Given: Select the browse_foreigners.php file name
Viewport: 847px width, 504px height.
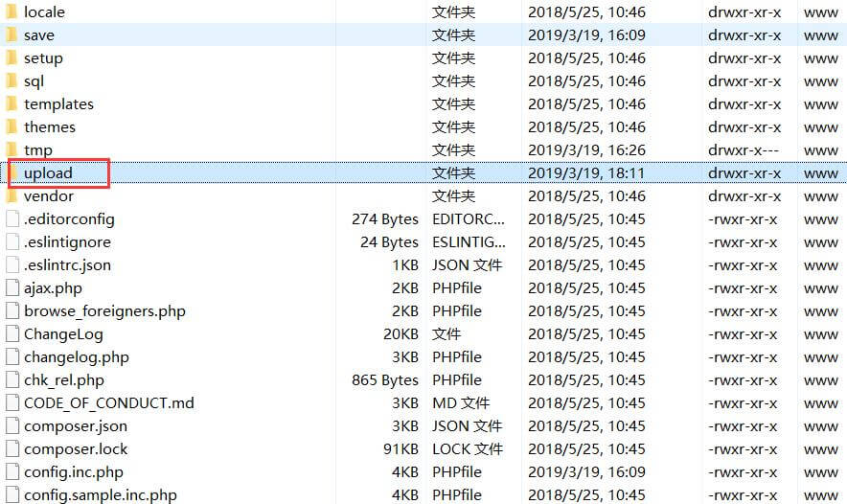Looking at the screenshot, I should pos(104,310).
